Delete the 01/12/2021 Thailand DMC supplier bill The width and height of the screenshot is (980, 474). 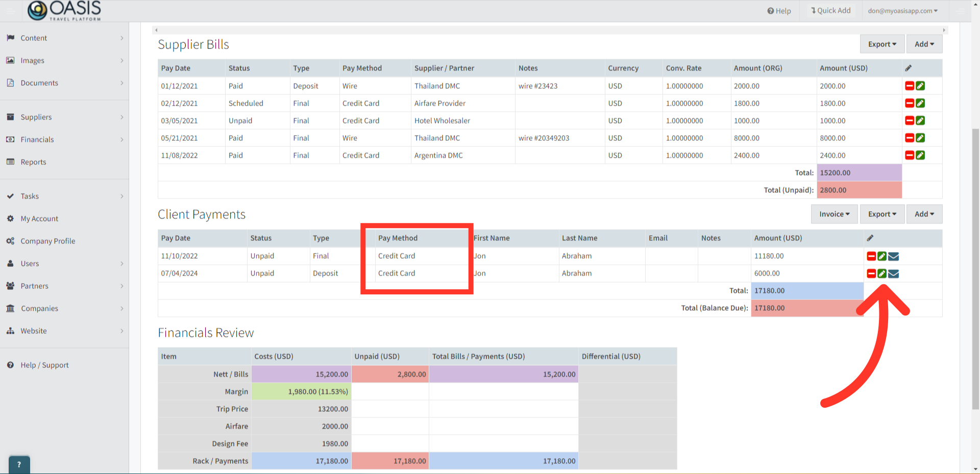pos(909,86)
